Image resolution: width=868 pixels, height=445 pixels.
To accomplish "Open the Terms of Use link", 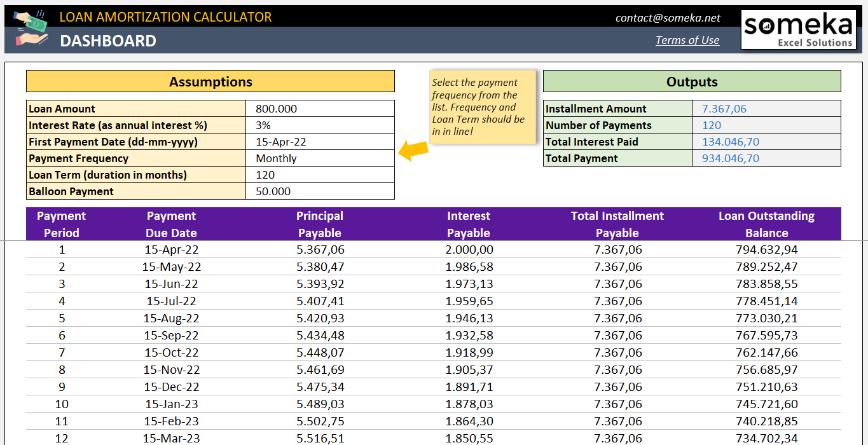I will (687, 40).
